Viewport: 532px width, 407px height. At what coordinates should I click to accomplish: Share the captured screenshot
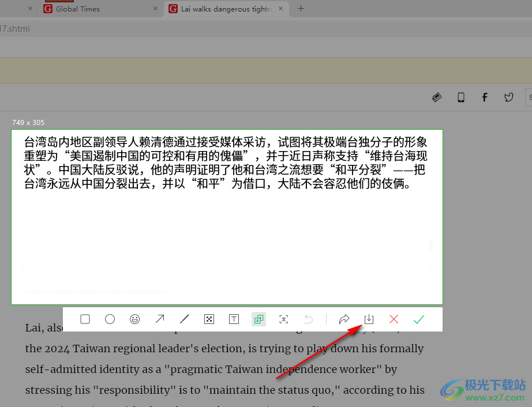pyautogui.click(x=344, y=319)
